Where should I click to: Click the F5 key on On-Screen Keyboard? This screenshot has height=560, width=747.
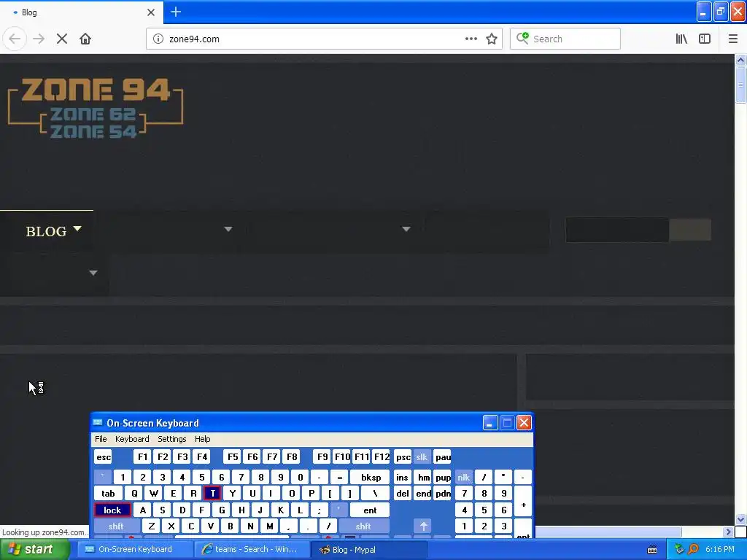pos(233,457)
